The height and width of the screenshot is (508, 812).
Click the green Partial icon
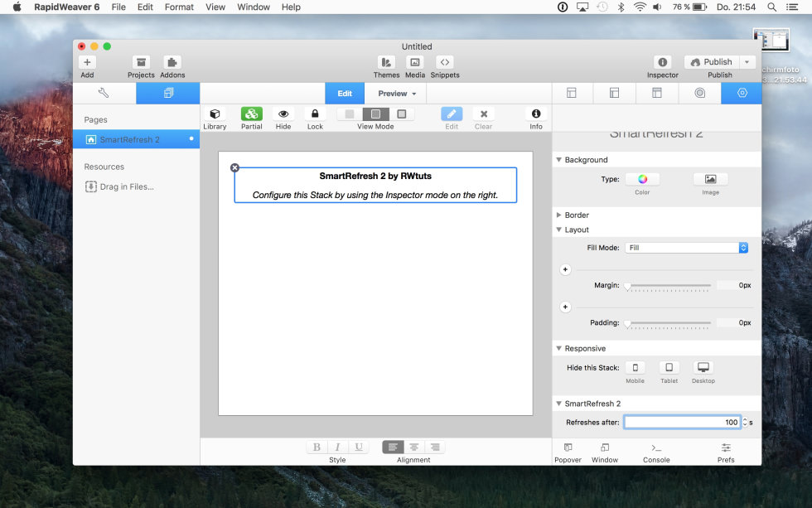(x=252, y=114)
